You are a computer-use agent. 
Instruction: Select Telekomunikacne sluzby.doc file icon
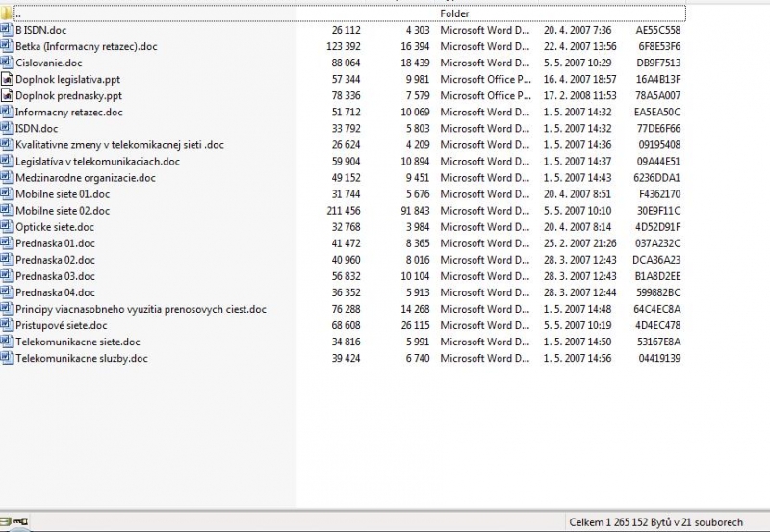coord(7,358)
